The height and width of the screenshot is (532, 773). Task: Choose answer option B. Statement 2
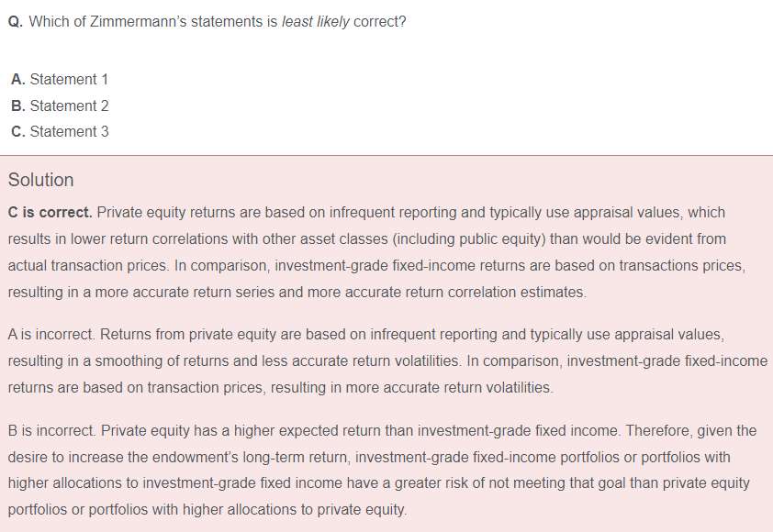tap(60, 105)
